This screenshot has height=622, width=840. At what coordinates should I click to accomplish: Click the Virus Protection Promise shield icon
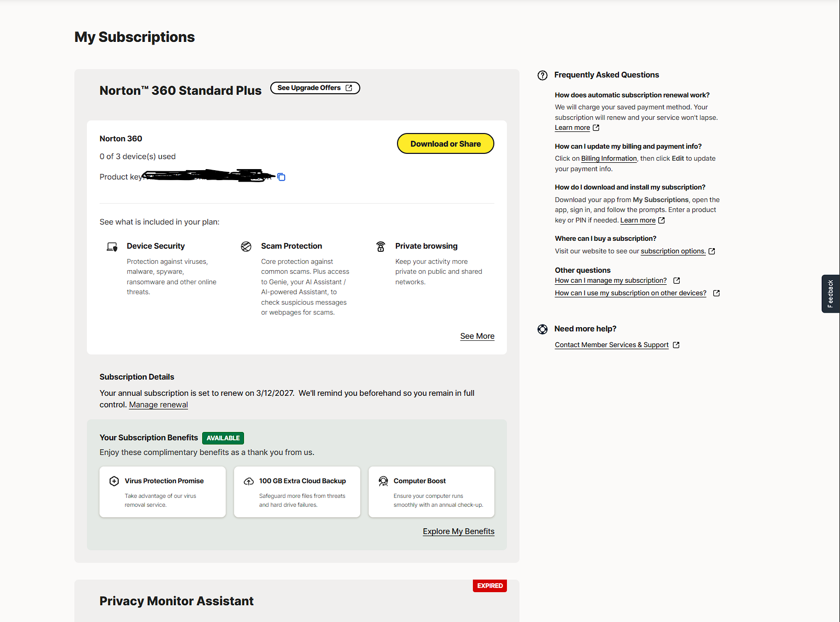(114, 481)
